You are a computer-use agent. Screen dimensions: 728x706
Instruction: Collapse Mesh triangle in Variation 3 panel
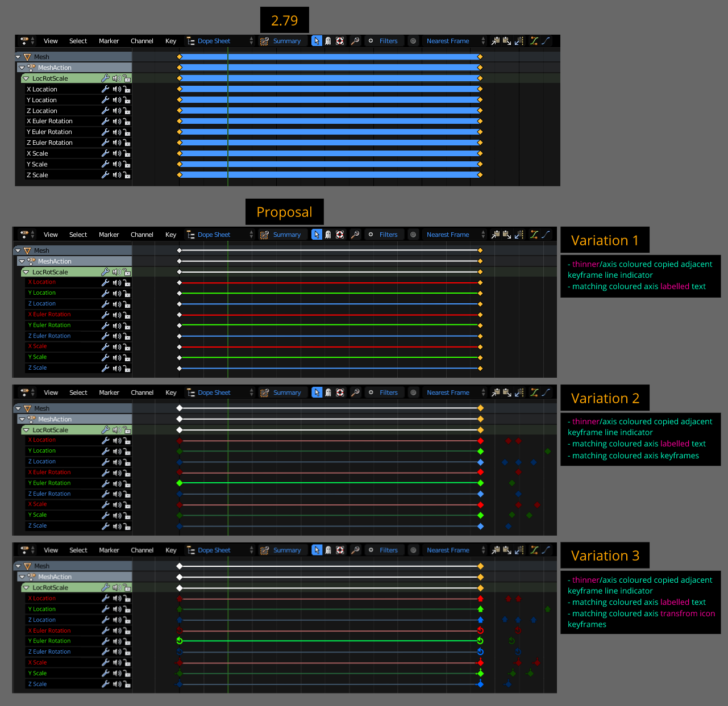18,566
